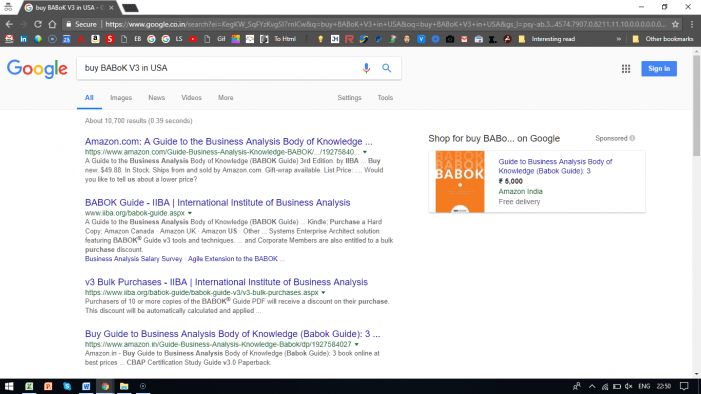Viewport: 701px width, 394px height.
Task: Expand amazon.in result URL dropdown arrow
Action: click(356, 344)
